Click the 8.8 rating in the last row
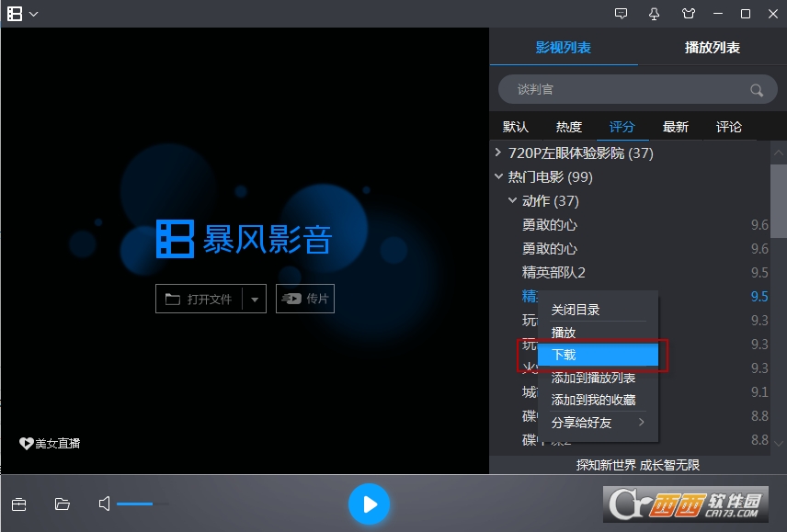 coord(759,440)
